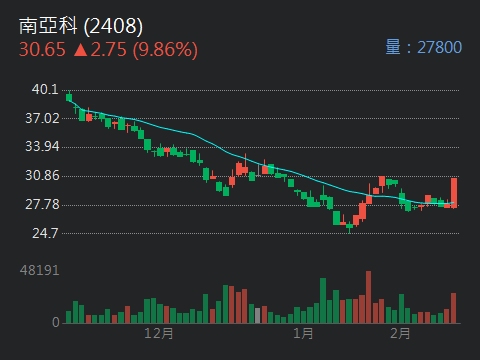
Task: Click the 37.02 price axis label
Action: (x=42, y=118)
